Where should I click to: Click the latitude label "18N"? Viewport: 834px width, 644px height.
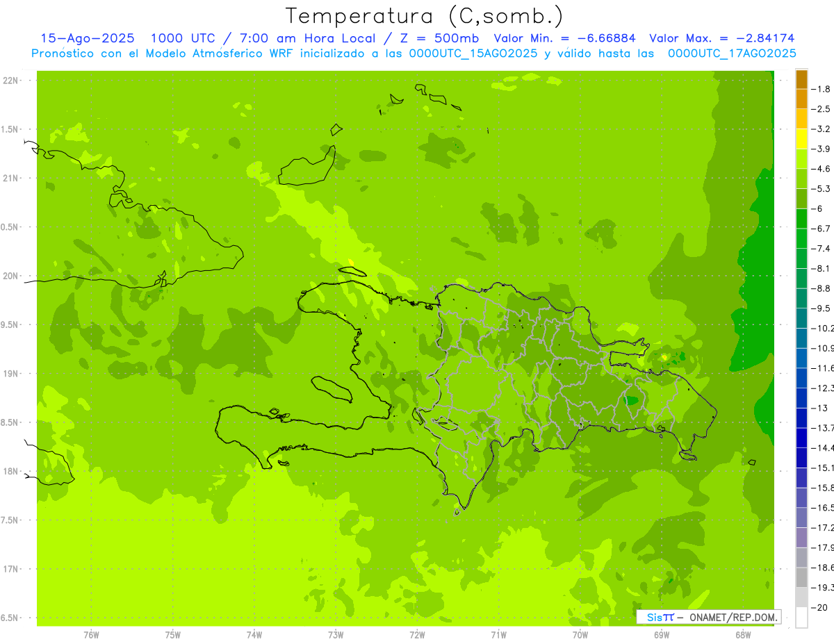[x=11, y=471]
